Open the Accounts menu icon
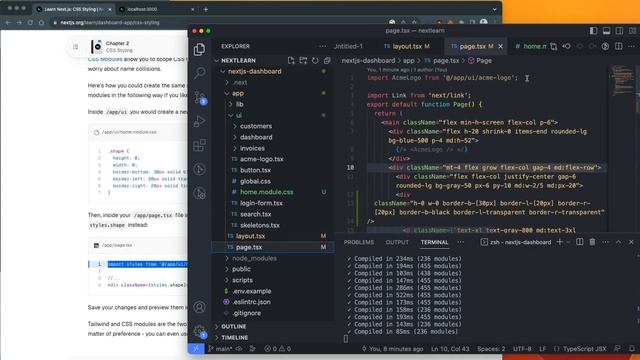The width and height of the screenshot is (640, 360). click(199, 307)
